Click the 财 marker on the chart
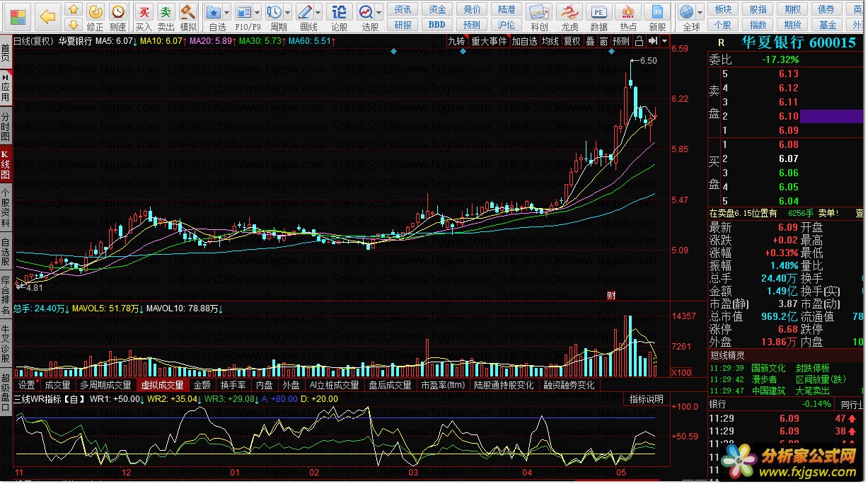The image size is (868, 484). coord(611,296)
